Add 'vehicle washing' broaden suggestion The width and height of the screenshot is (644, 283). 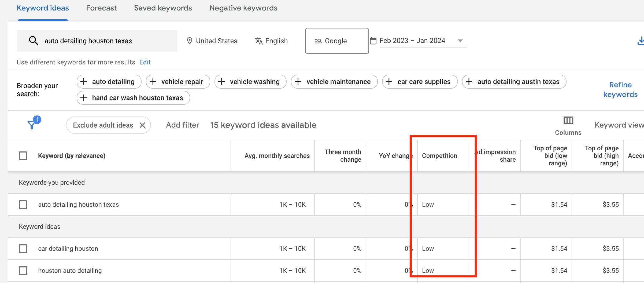click(x=250, y=82)
